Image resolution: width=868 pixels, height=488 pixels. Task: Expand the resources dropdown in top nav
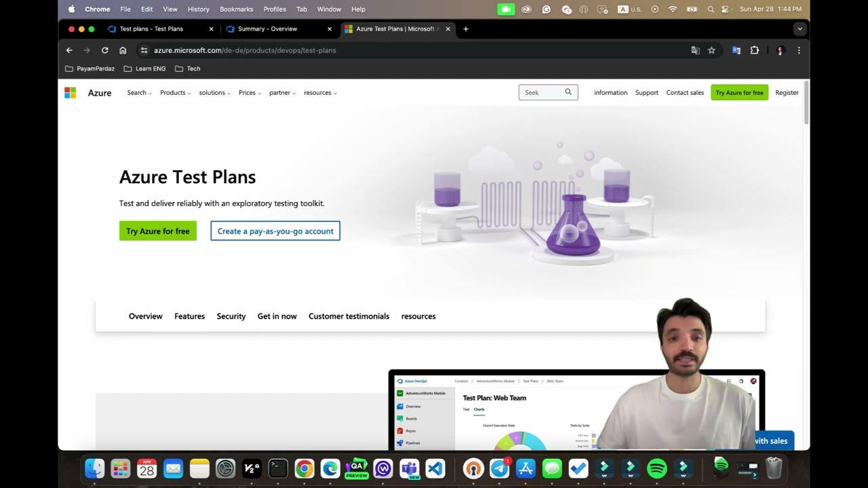[320, 93]
